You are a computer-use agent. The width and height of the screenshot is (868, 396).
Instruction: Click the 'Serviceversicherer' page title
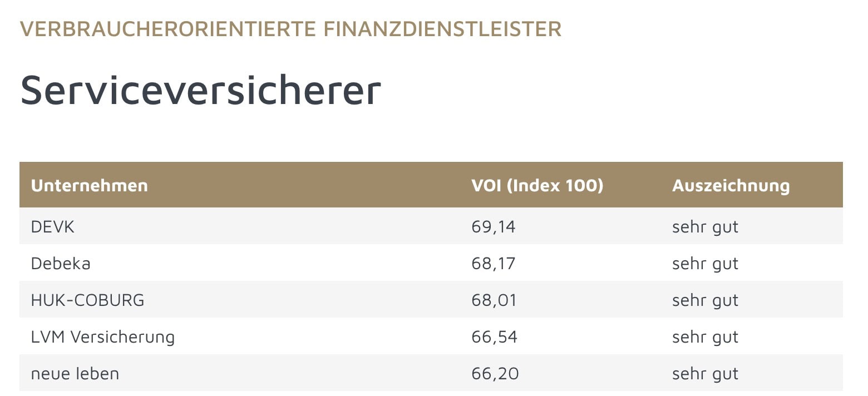(200, 90)
